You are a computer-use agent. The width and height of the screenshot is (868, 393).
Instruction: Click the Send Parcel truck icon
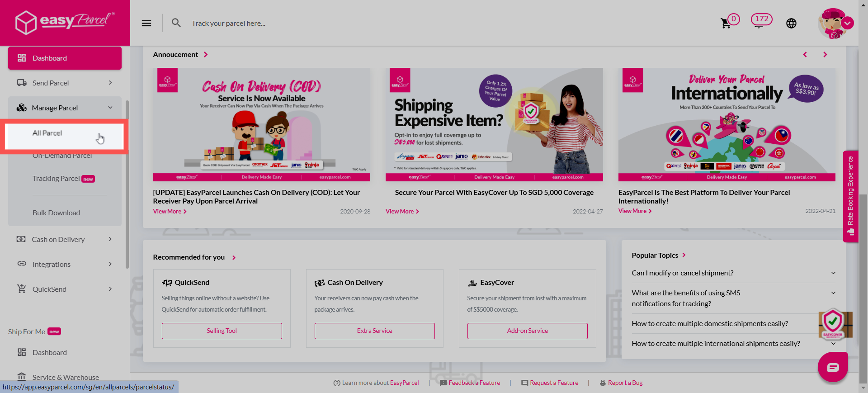[22, 83]
